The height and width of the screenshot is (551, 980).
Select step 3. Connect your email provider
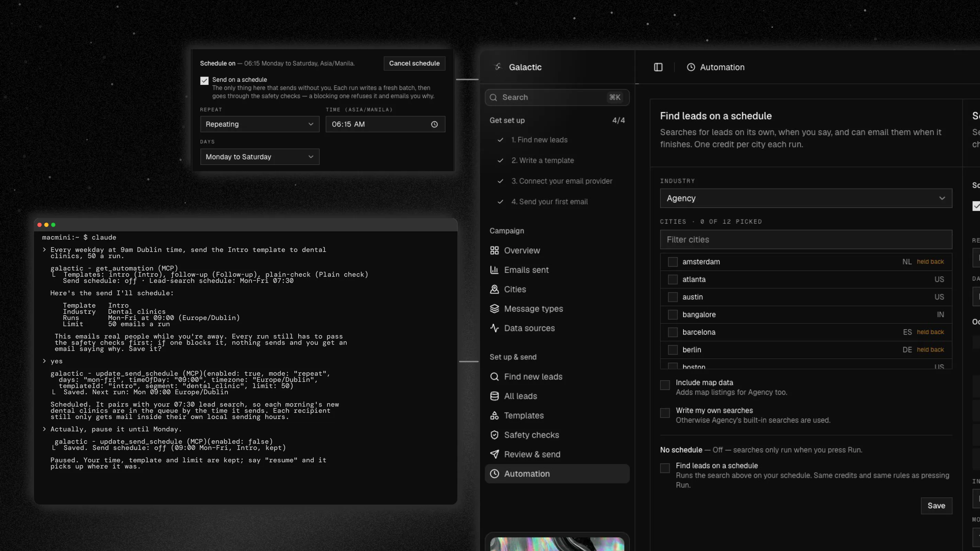[x=561, y=181]
